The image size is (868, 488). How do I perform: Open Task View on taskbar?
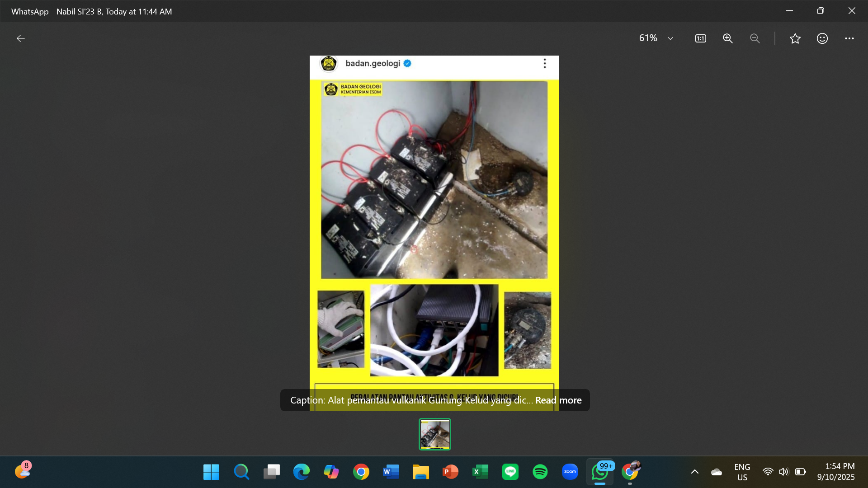[x=271, y=472]
